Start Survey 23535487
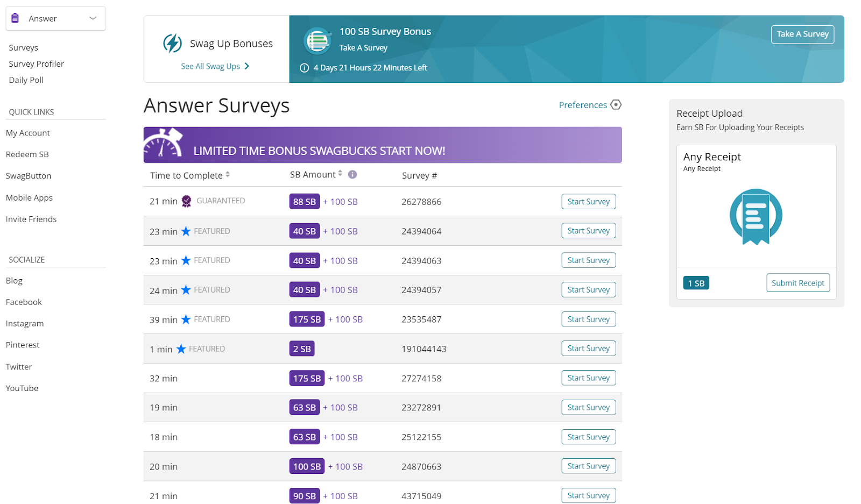861x504 pixels. point(589,320)
